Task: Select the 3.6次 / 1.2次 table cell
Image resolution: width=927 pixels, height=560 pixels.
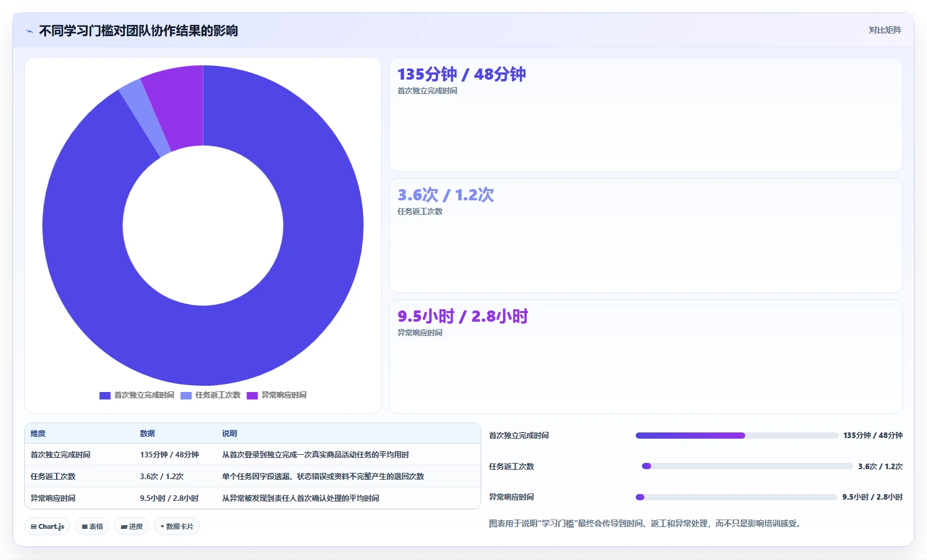Action: pyautogui.click(x=162, y=477)
